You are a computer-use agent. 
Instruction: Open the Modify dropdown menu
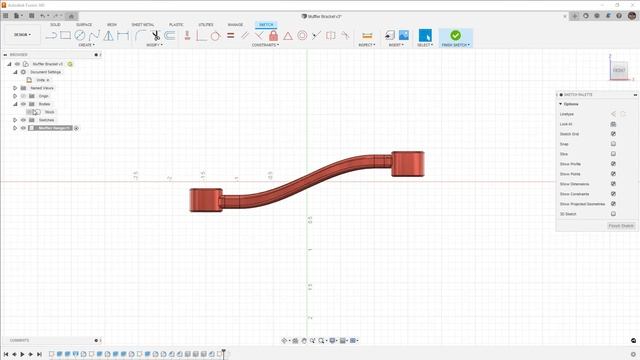point(154,45)
